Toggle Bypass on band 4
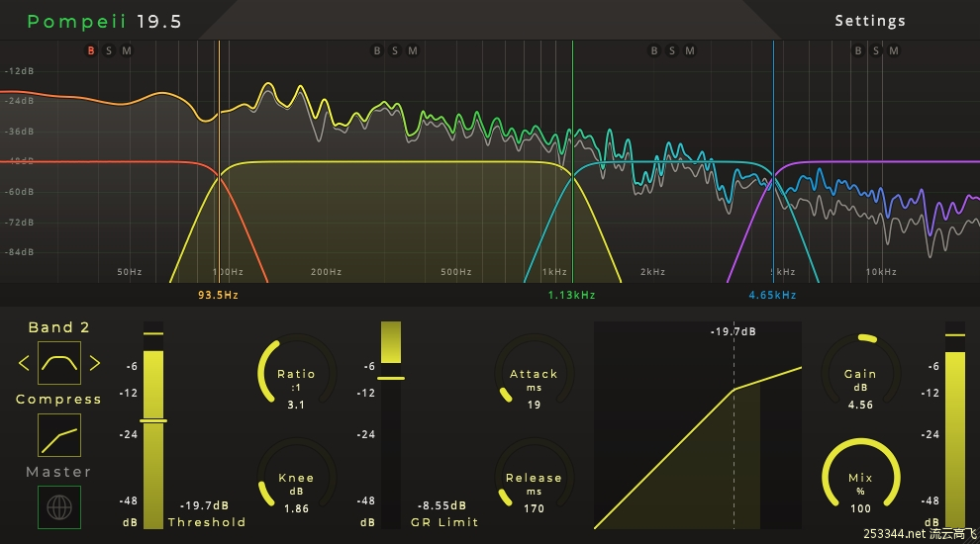 pos(858,50)
